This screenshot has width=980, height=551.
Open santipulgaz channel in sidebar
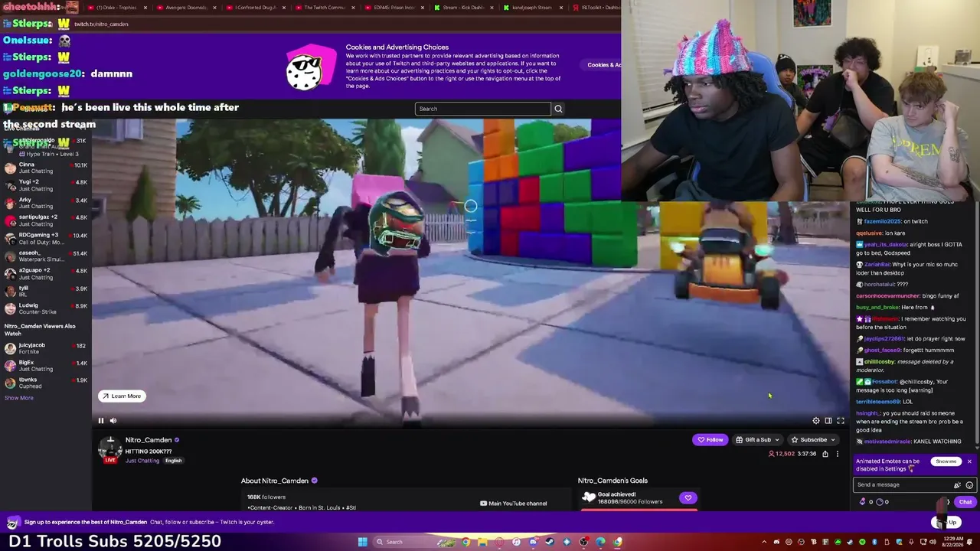[x=46, y=220]
